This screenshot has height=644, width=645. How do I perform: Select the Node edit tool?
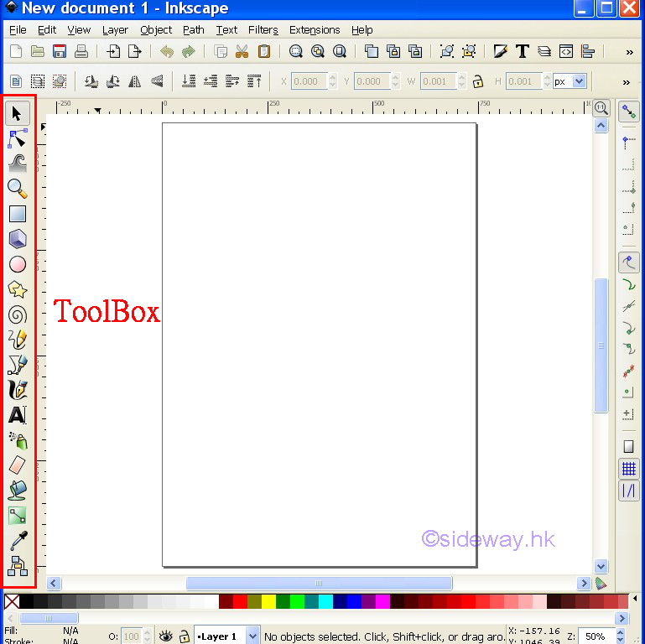(18, 138)
